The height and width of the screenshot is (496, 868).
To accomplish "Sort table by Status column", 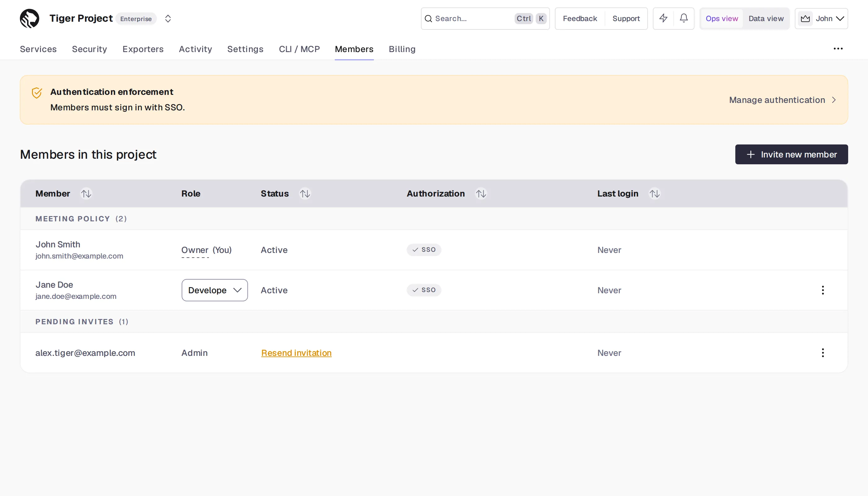I will (305, 193).
